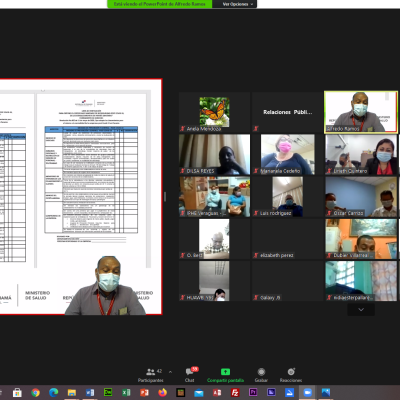Select Alfredo Ramos video tile
400x400 pixels.
[x=361, y=112]
